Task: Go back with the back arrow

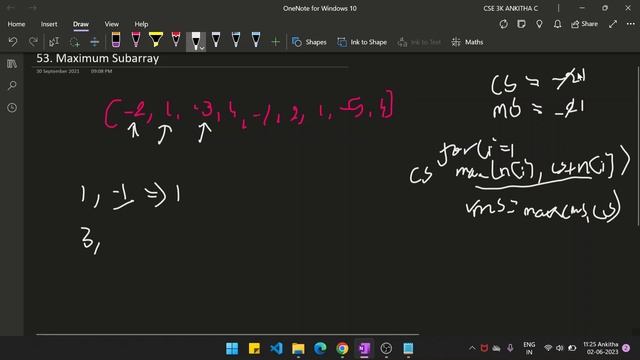Action: [x=11, y=8]
